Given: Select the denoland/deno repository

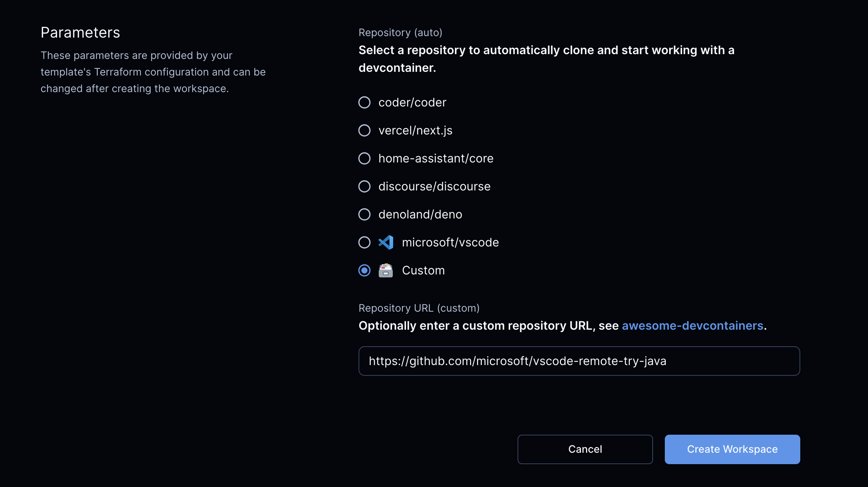Looking at the screenshot, I should pos(364,214).
